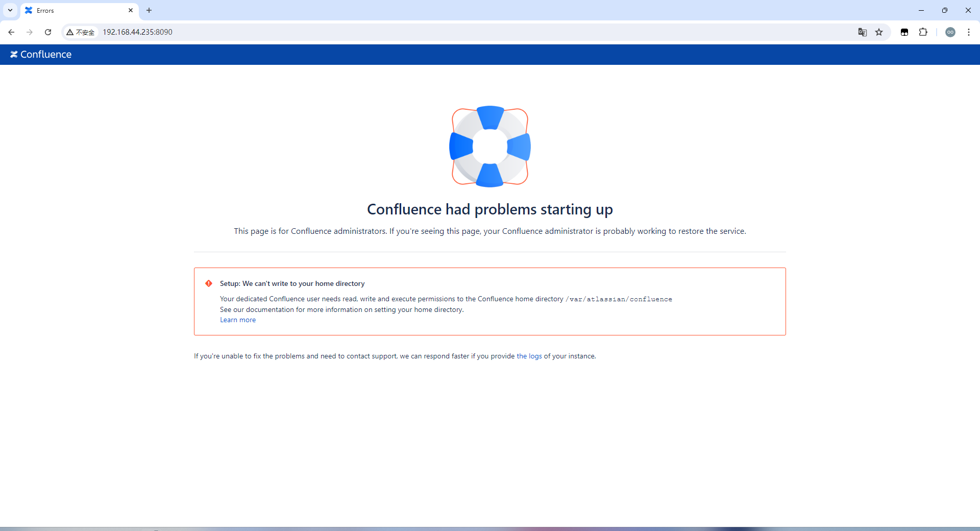Minimize the browser window
980x531 pixels.
[921, 10]
